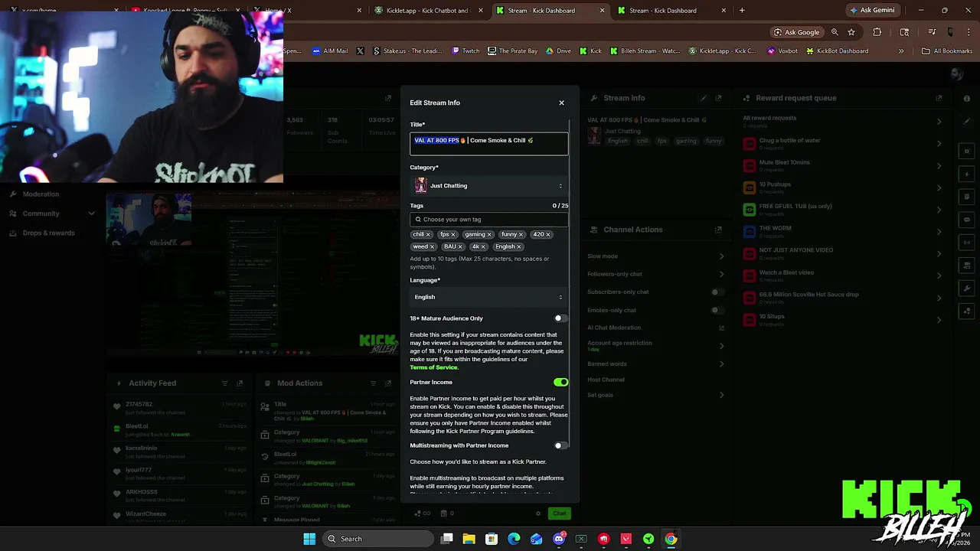The height and width of the screenshot is (551, 980).
Task: Open Discord from the taskbar
Action: tap(559, 539)
